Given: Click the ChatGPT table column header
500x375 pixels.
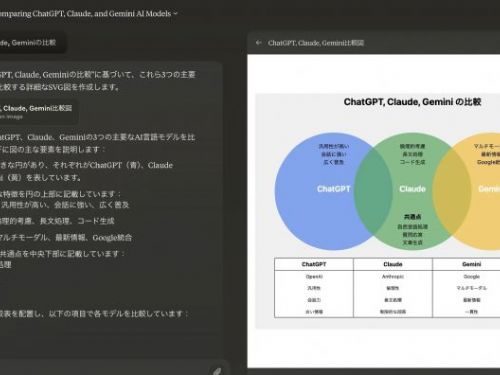Looking at the screenshot, I should pyautogui.click(x=314, y=264).
